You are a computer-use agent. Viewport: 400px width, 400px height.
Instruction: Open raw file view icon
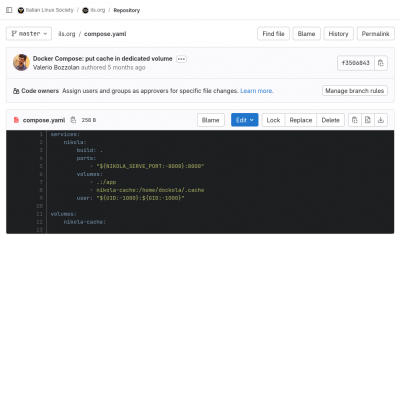pos(368,120)
